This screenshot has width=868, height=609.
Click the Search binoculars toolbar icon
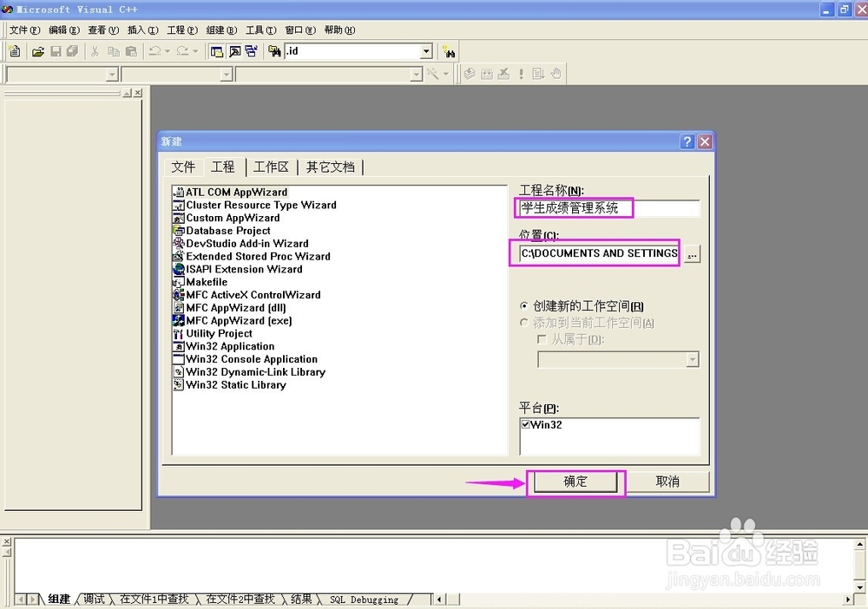coord(449,52)
